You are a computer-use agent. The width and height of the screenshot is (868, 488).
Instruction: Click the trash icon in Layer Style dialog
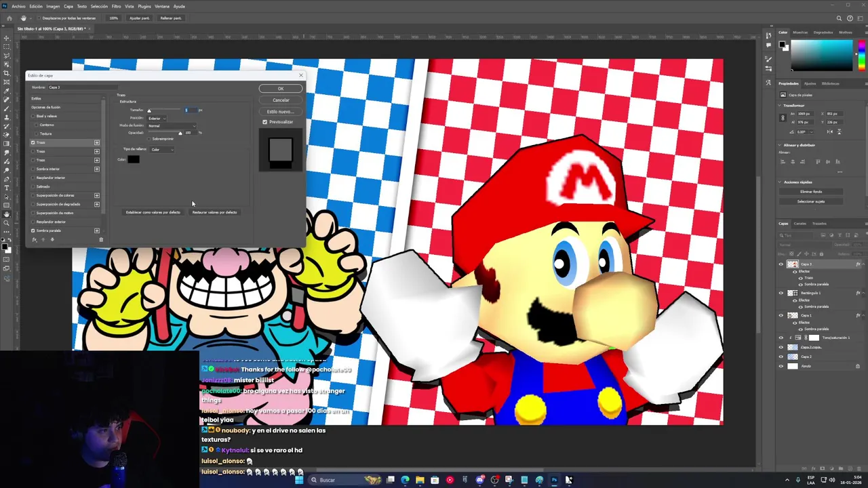(x=101, y=240)
